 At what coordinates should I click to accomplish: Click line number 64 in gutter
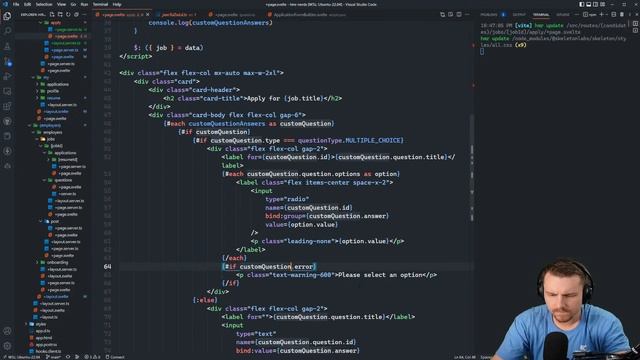coord(107,267)
